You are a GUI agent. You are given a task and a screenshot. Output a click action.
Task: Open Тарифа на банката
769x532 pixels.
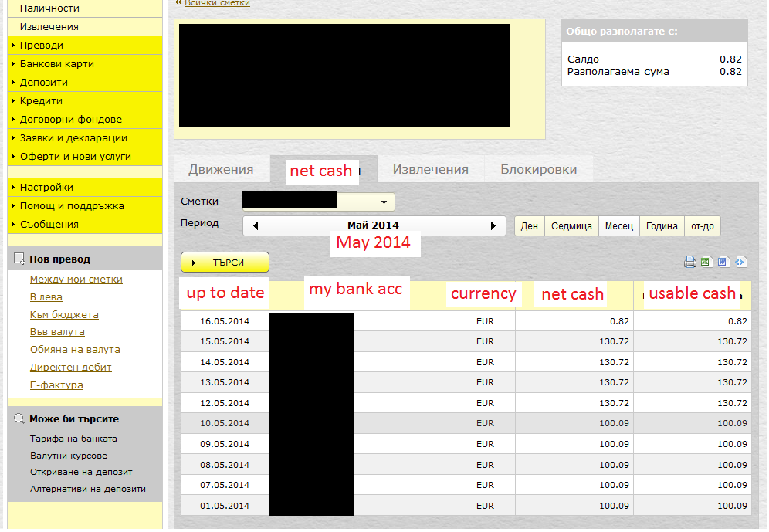[73, 439]
